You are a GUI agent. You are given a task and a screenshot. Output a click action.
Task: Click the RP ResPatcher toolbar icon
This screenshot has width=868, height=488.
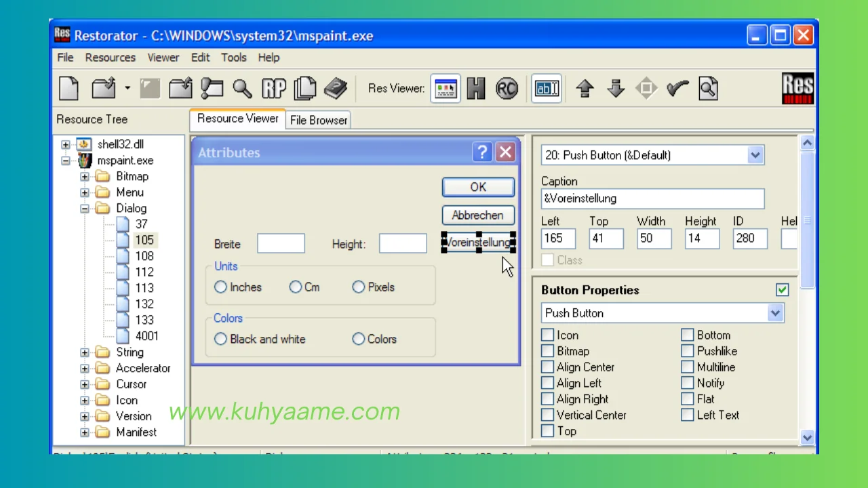point(274,88)
